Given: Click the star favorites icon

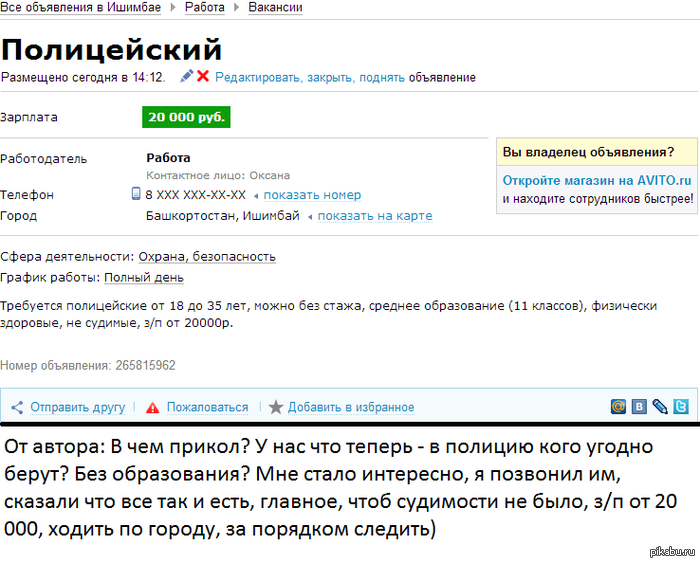Looking at the screenshot, I should pyautogui.click(x=276, y=407).
